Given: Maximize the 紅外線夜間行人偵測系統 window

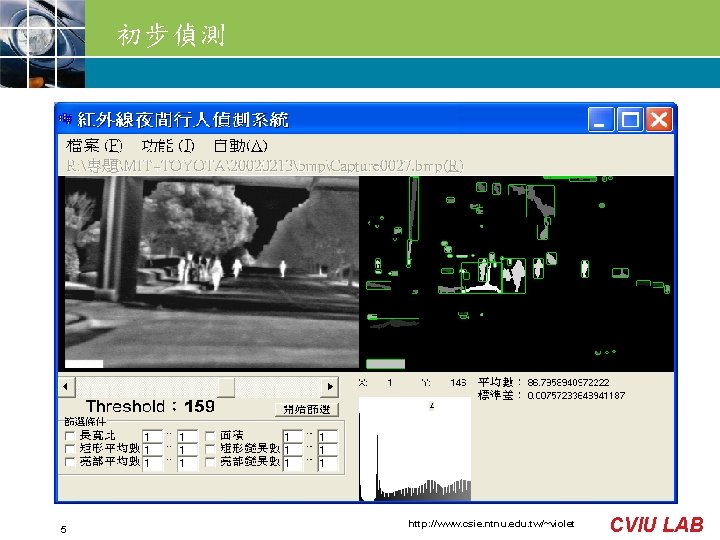Looking at the screenshot, I should coord(630,120).
